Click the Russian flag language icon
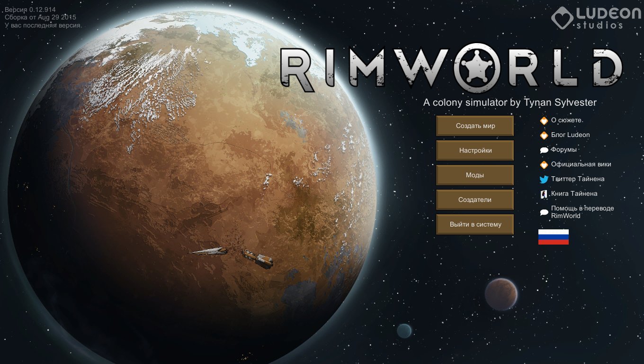The image size is (644, 364). coord(553,237)
